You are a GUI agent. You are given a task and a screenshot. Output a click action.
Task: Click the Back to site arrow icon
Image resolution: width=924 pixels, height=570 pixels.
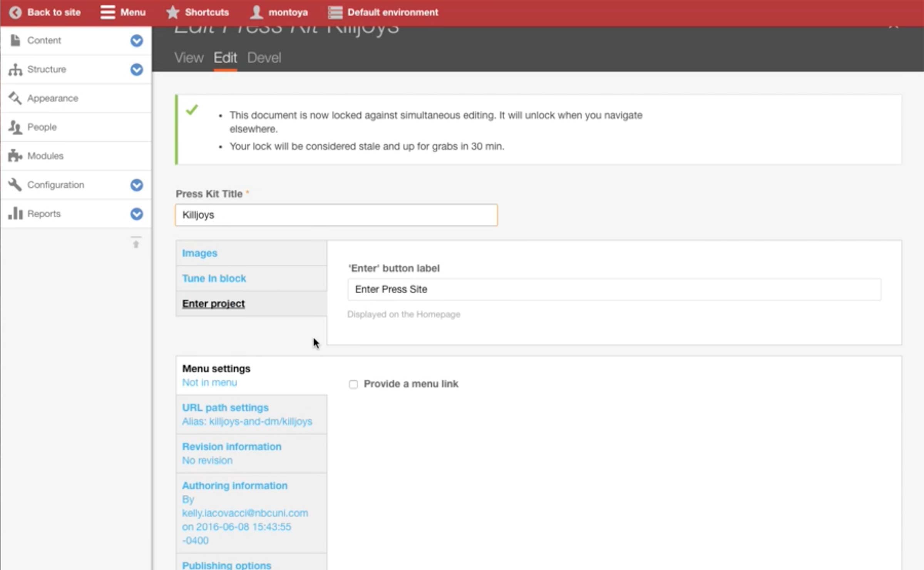click(15, 12)
